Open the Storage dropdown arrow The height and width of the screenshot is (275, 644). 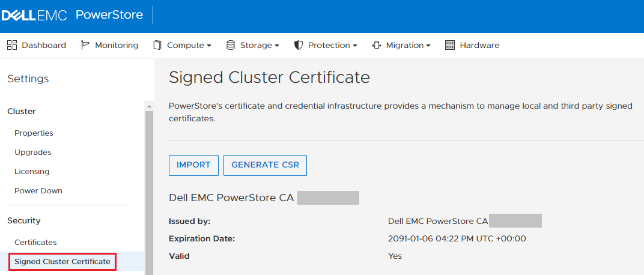(x=277, y=46)
